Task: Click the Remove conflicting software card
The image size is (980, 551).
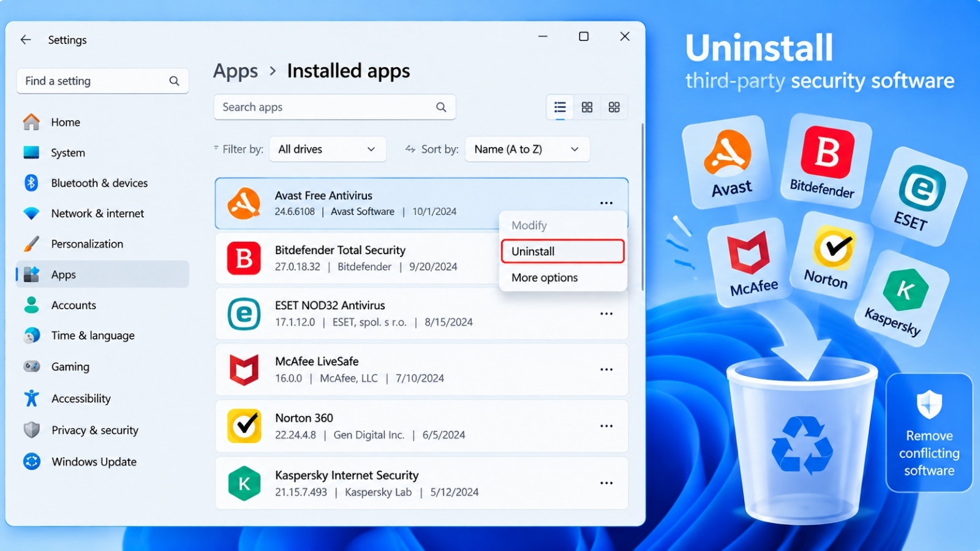Action: tap(929, 433)
